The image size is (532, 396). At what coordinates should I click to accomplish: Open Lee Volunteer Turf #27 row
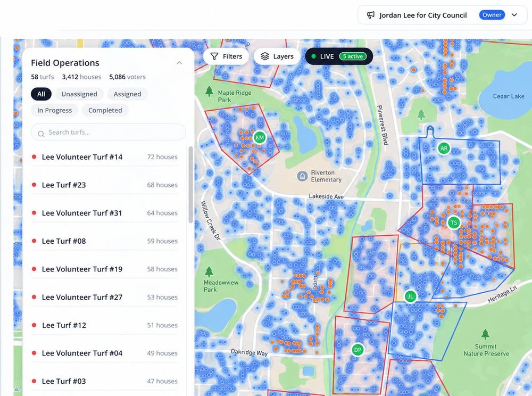pyautogui.click(x=104, y=297)
